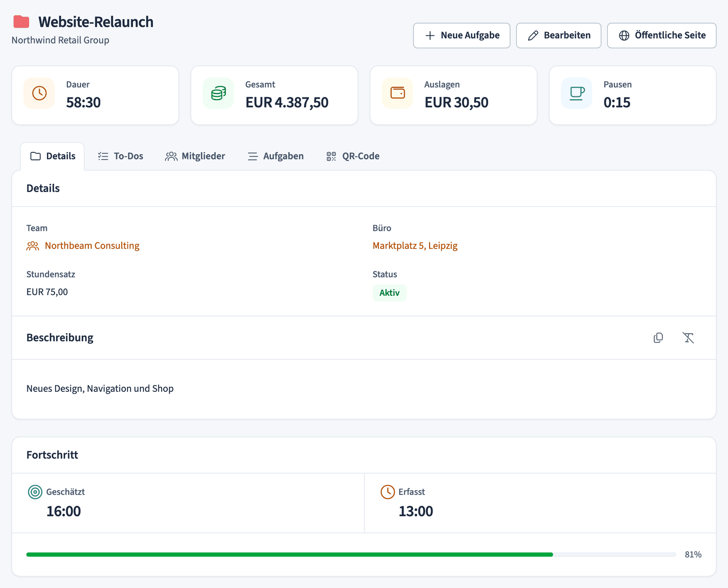Open the Marktplatz 5, Leipzig office link
Screen dimensions: 728x588
point(415,246)
